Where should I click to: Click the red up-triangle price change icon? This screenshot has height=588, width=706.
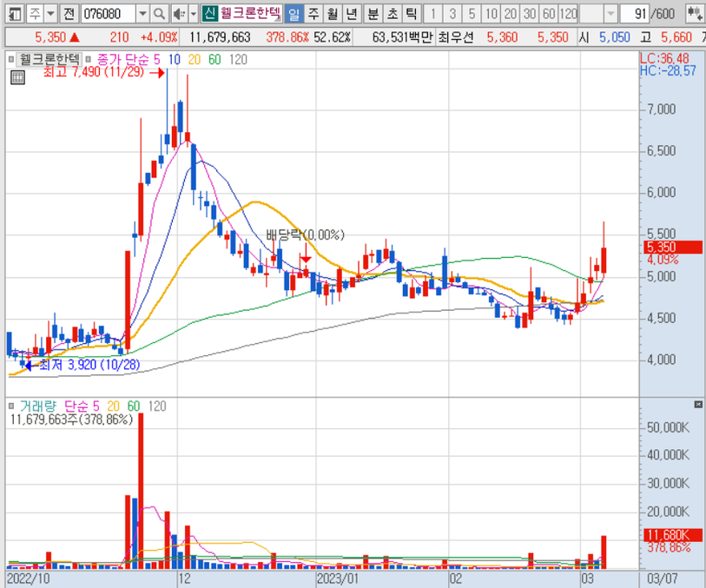75,37
